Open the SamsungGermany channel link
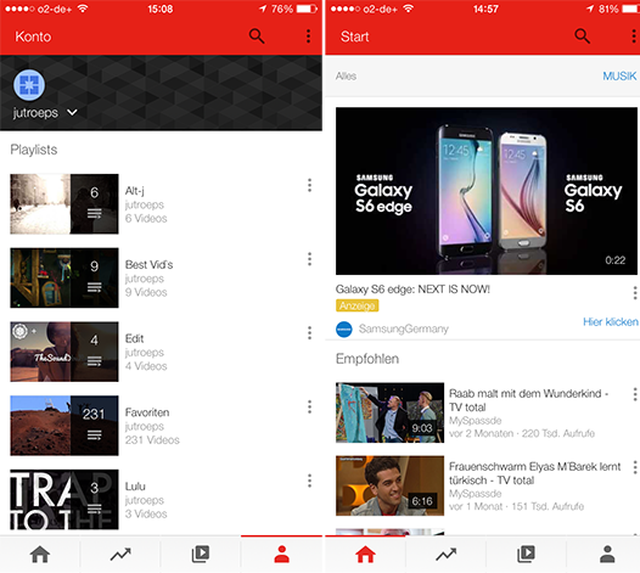640x573 pixels. [403, 329]
